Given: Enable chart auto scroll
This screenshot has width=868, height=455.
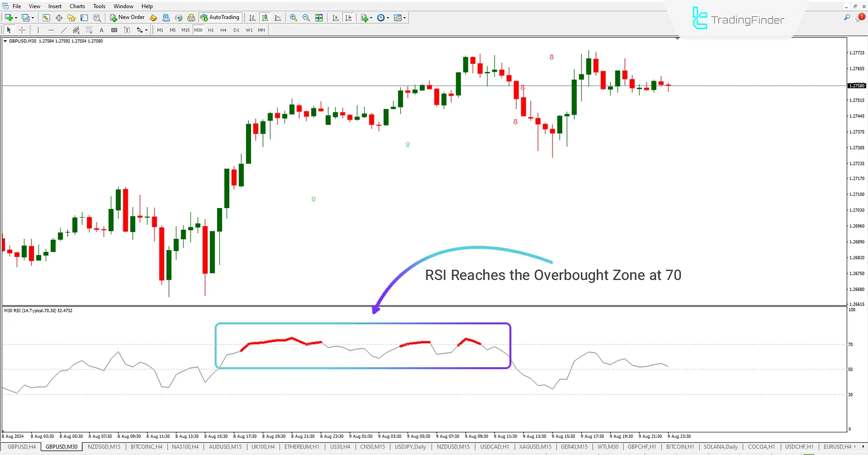Looking at the screenshot, I should point(335,18).
